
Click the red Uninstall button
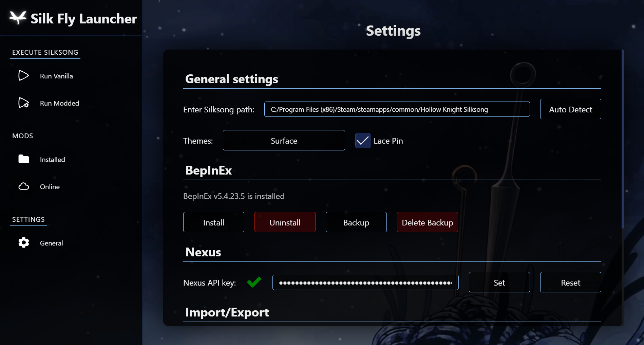(285, 222)
